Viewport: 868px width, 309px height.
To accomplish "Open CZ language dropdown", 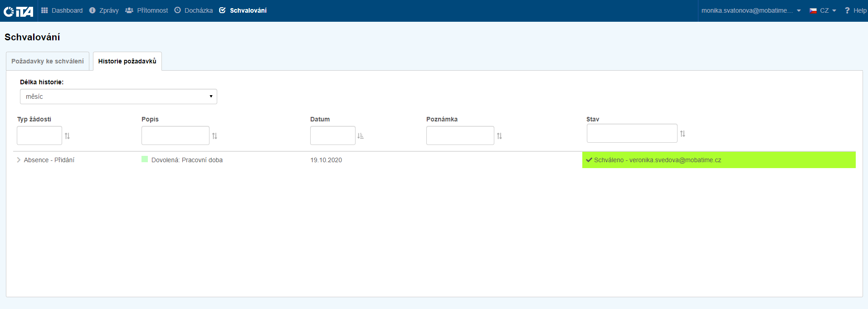I will coord(823,10).
